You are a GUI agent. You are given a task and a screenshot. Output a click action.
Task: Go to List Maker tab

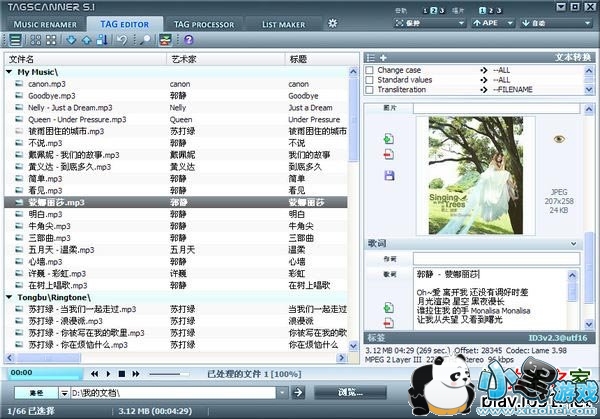click(284, 24)
